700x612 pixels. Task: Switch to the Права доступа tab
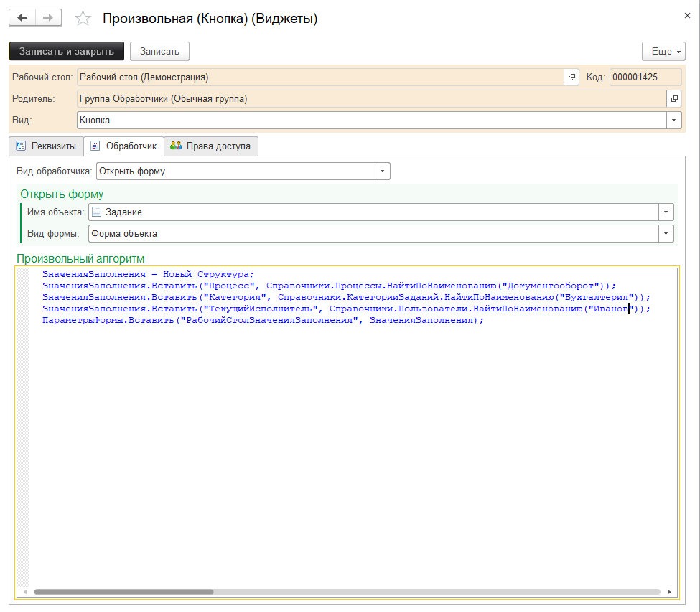point(211,146)
